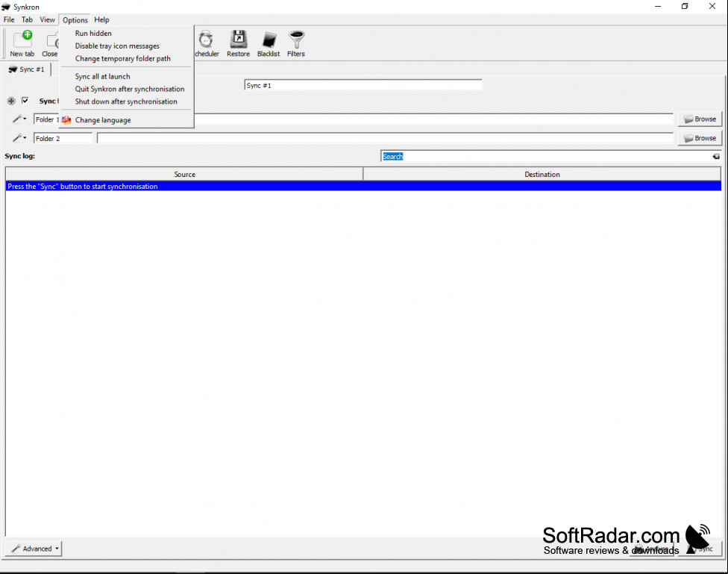Click the round icon left of Sync checkbox
Viewport: 728px width, 574px height.
coord(11,101)
